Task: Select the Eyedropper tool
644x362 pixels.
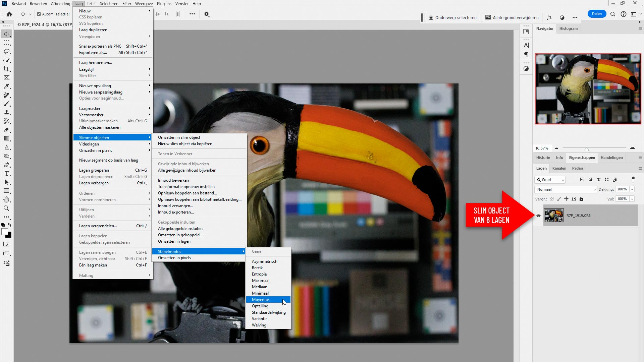Action: (x=6, y=86)
